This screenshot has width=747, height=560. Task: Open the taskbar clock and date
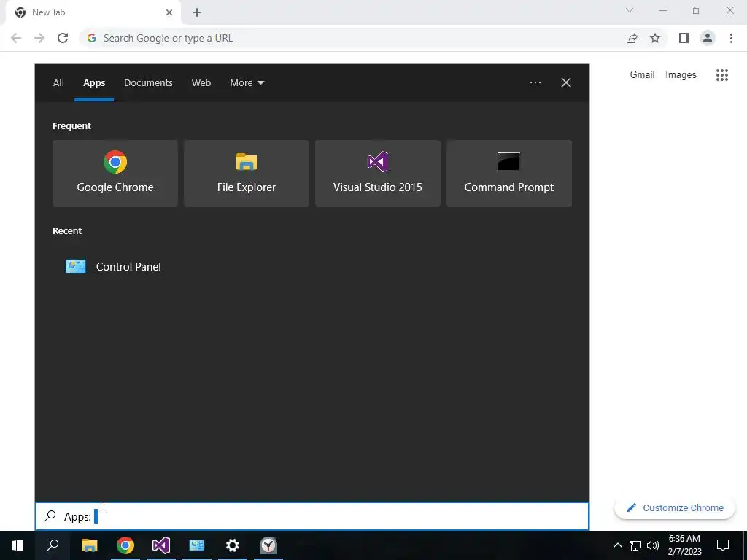point(684,545)
